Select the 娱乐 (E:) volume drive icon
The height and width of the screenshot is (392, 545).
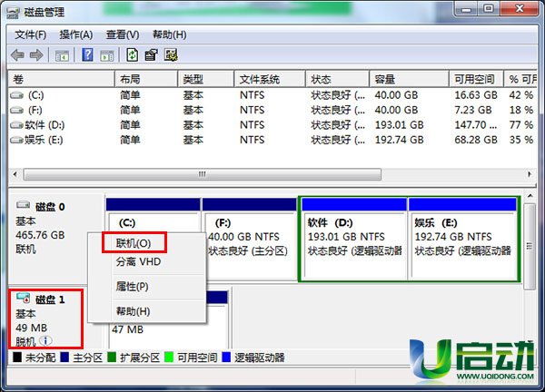tap(16, 140)
